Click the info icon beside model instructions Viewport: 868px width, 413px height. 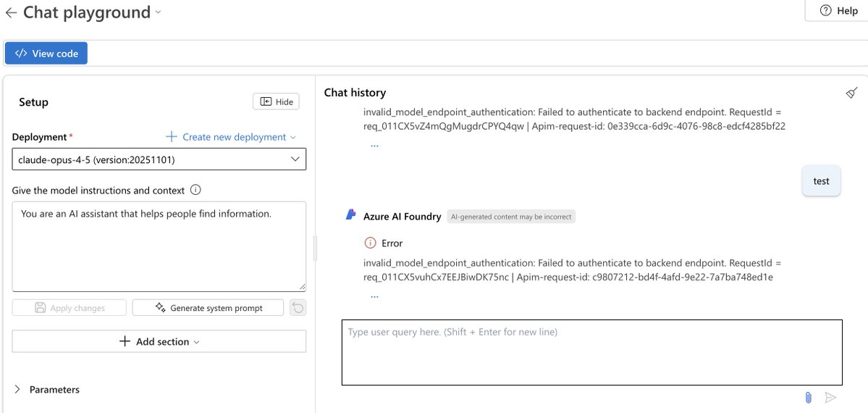(195, 190)
